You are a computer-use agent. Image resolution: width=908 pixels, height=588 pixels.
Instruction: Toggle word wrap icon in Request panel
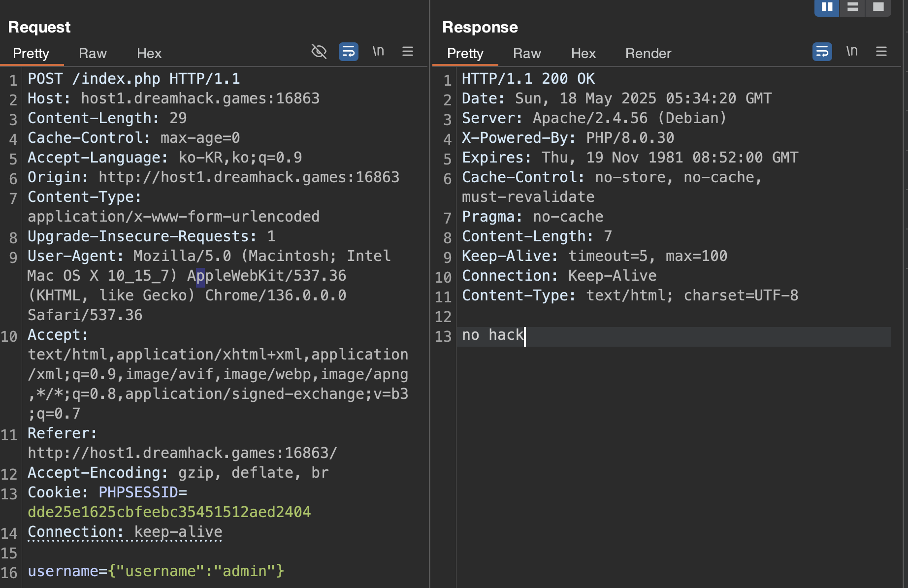[349, 51]
